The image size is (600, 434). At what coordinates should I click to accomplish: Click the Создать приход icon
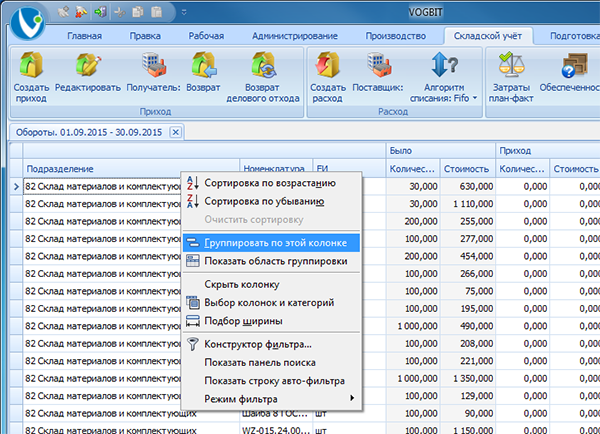pyautogui.click(x=31, y=69)
